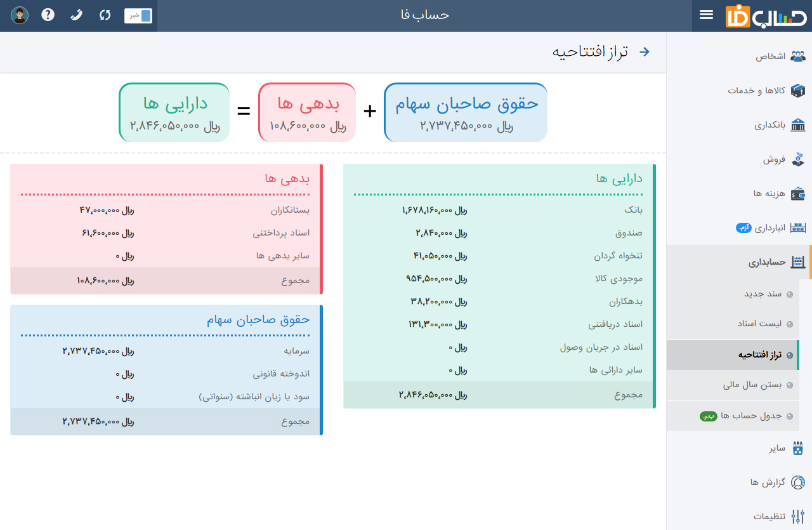This screenshot has width=812, height=530.
Task: Click the سرمایه row
Action: [165, 350]
